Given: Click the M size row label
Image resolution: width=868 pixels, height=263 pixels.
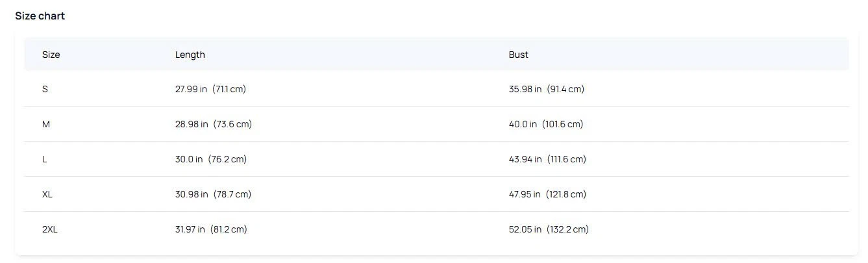Looking at the screenshot, I should [46, 124].
